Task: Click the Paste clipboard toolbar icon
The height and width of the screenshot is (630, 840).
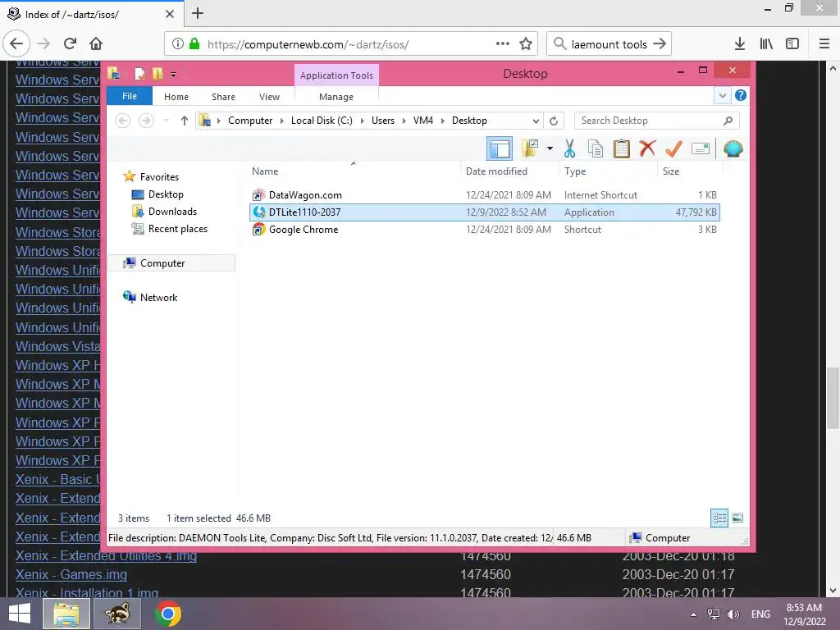Action: tap(622, 148)
